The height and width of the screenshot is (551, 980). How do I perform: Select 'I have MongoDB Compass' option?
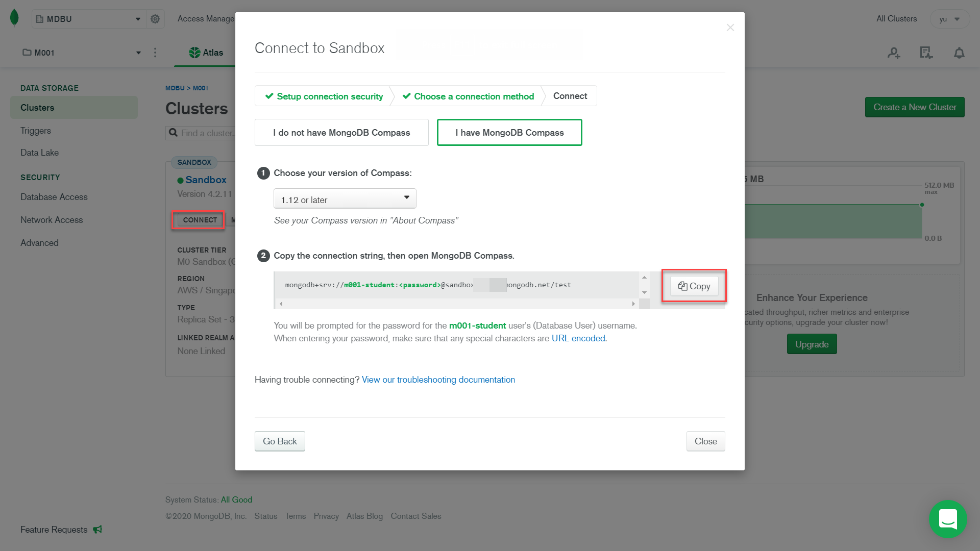[x=509, y=133]
